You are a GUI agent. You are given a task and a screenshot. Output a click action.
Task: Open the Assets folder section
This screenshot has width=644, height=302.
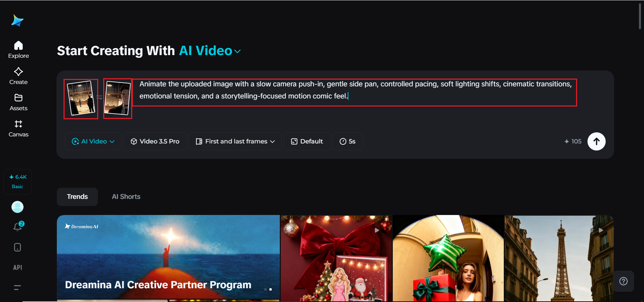coord(18,102)
